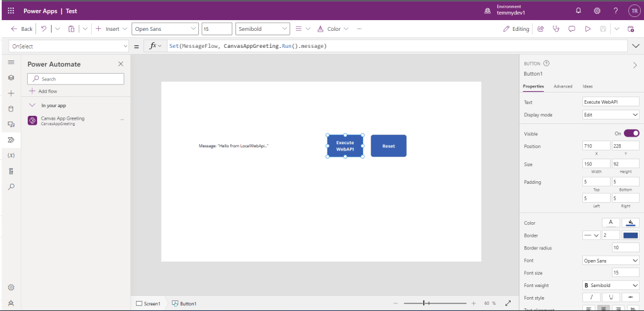
Task: Open the blue border color swatch
Action: [x=630, y=235]
